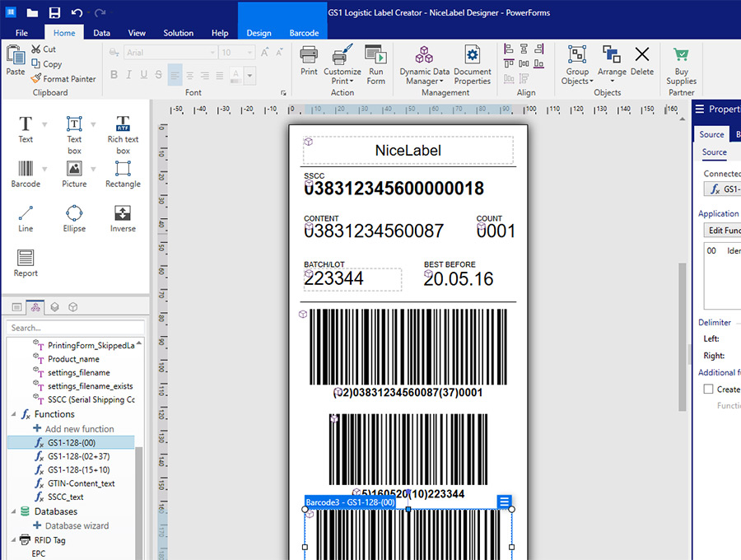Screen dimensions: 741x560
Task: Select the Picture object tool
Action: (74, 174)
